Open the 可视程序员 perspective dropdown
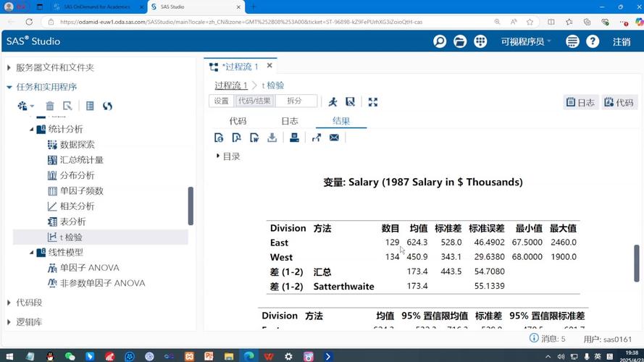Viewport: 644px width, 362px height. click(x=526, y=41)
